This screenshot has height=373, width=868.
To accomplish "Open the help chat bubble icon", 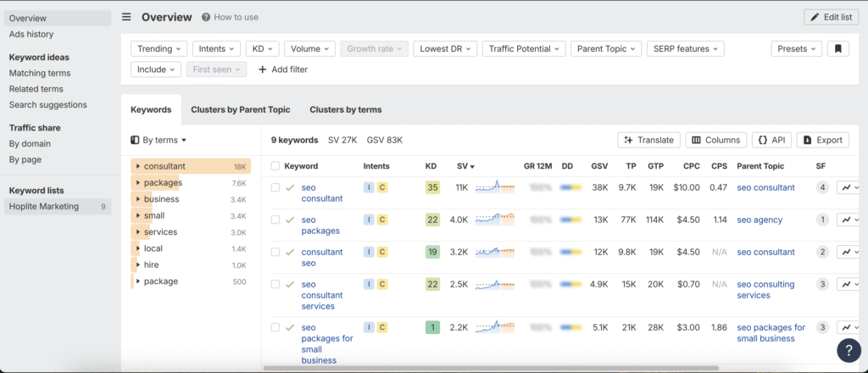I will click(849, 350).
